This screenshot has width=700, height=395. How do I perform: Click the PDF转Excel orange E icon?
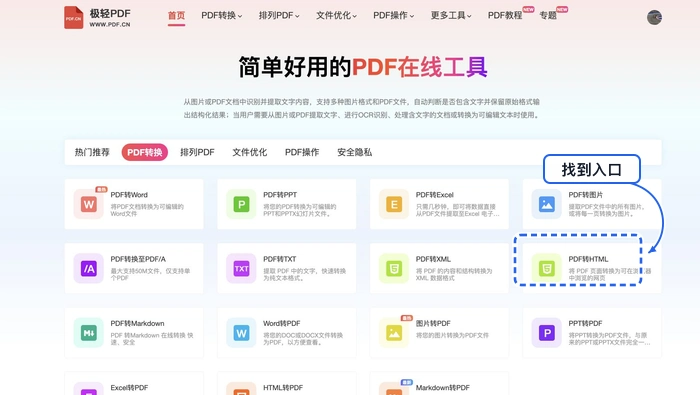(394, 204)
